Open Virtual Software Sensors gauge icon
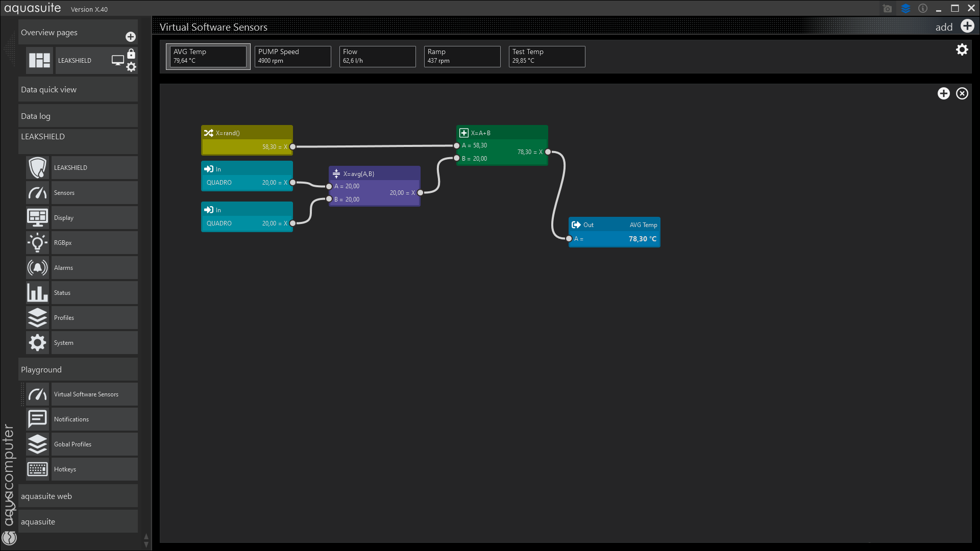 pyautogui.click(x=38, y=394)
